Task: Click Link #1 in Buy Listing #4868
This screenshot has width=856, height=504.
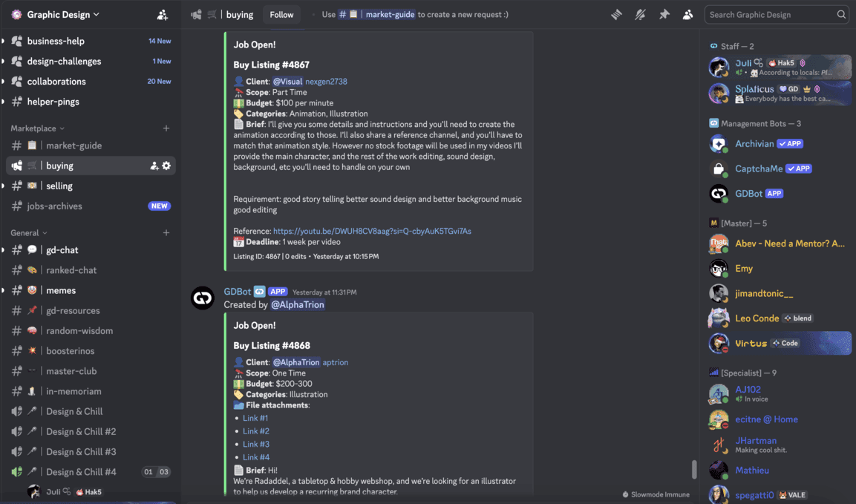Action: click(x=255, y=417)
